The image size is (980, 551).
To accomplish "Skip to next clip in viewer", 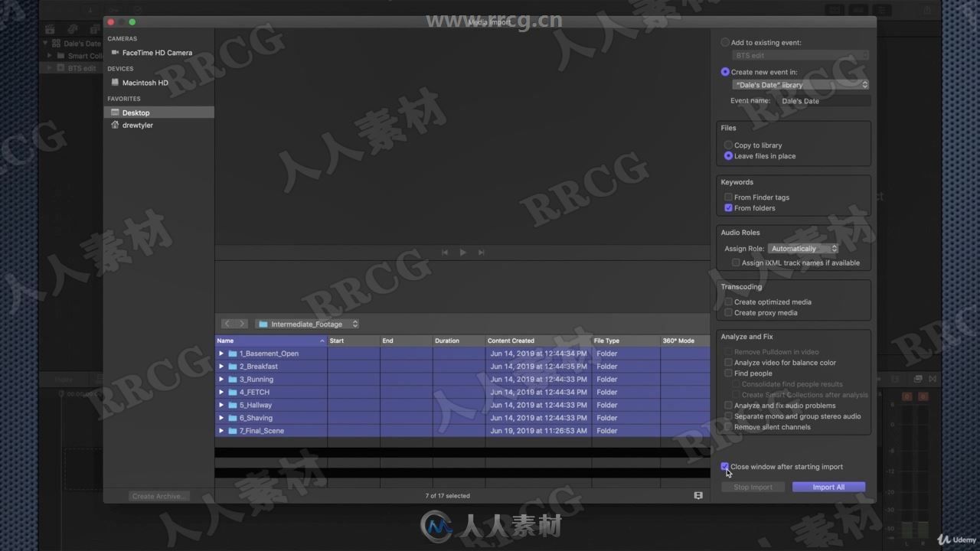I will tap(481, 253).
